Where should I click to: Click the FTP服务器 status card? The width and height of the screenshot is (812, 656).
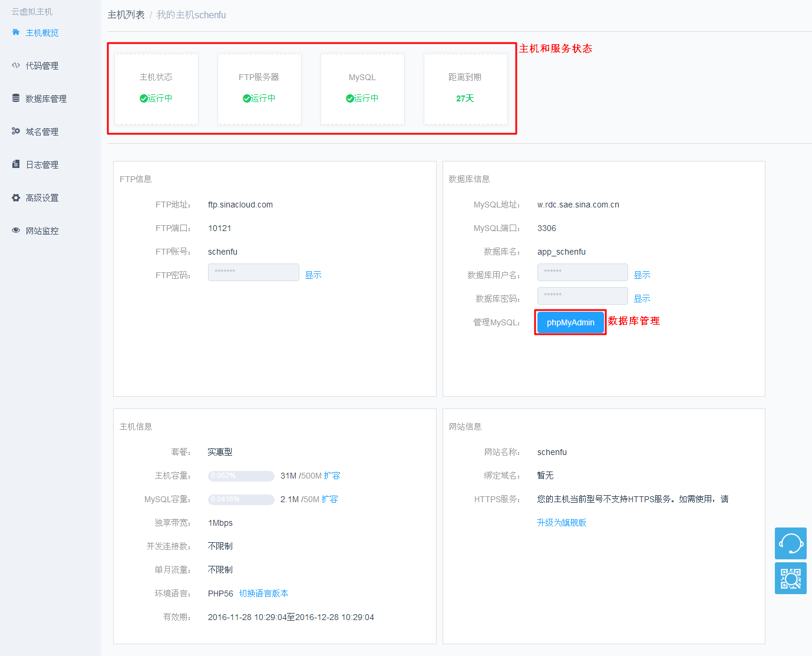[x=259, y=89]
